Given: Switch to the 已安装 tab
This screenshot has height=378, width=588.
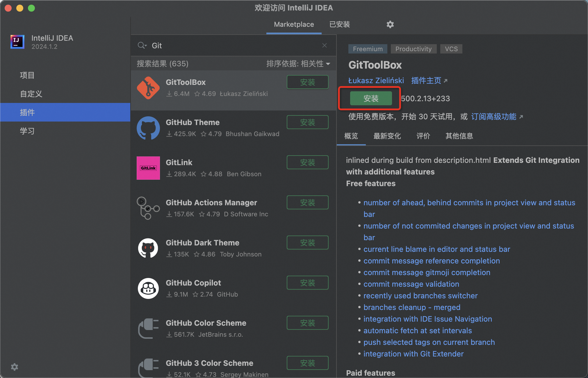Looking at the screenshot, I should [x=339, y=24].
